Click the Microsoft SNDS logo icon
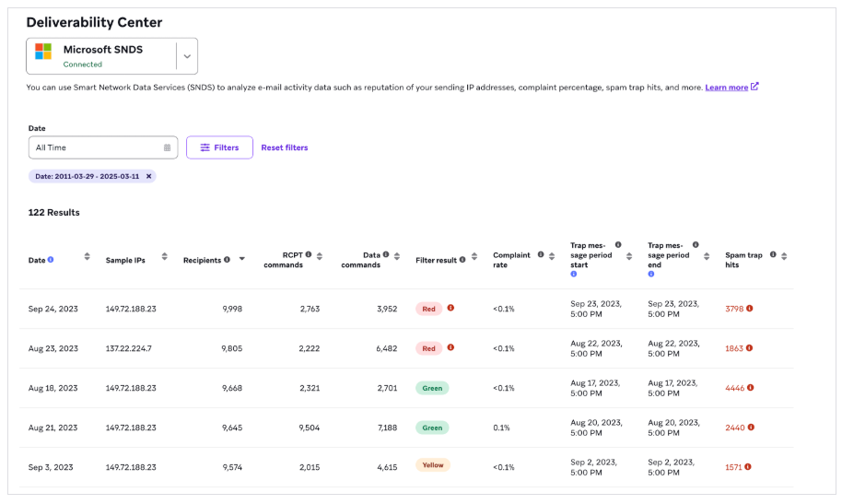Image resolution: width=842 pixels, height=504 pixels. (x=43, y=52)
